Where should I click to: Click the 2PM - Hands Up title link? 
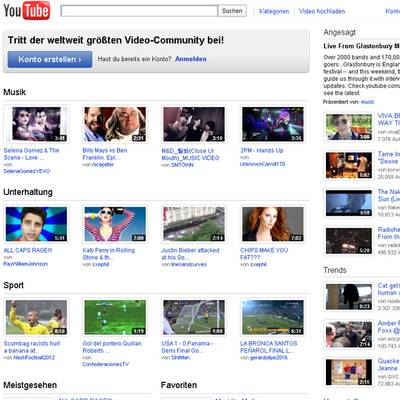(262, 151)
